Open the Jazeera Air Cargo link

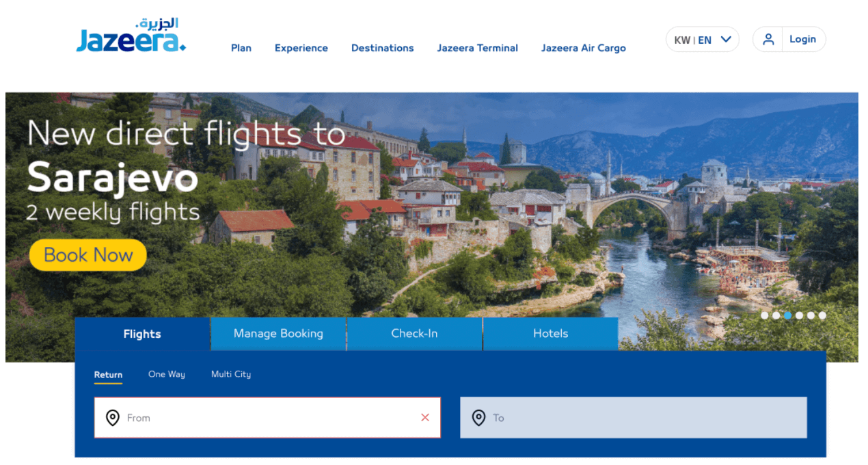pyautogui.click(x=584, y=48)
